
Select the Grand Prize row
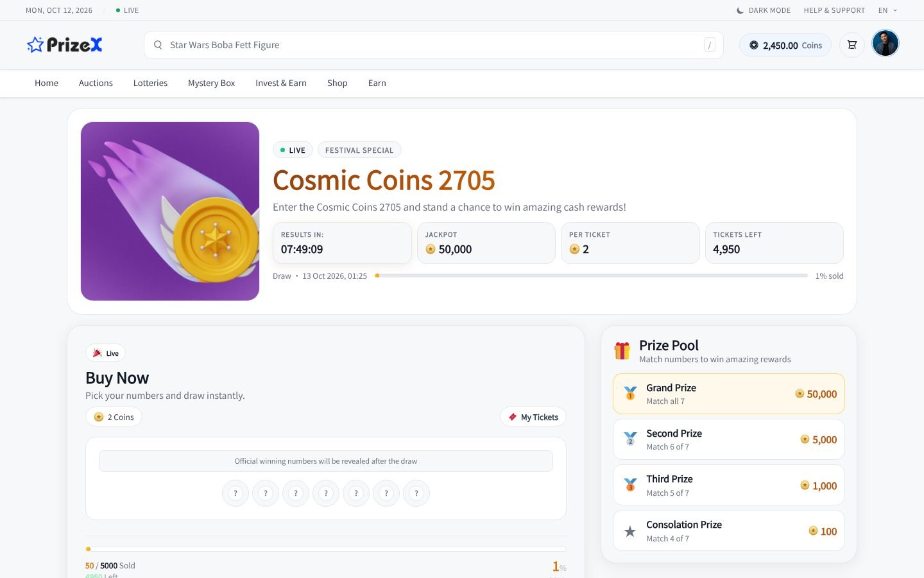pos(729,394)
